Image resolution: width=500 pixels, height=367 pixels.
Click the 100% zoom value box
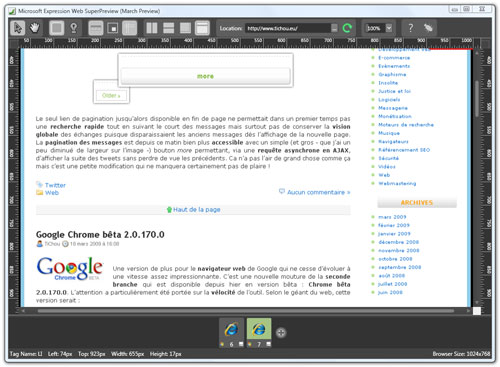click(x=375, y=28)
